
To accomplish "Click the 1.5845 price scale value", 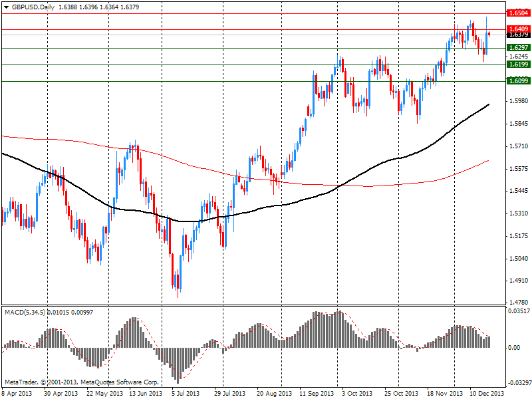I will pos(519,124).
